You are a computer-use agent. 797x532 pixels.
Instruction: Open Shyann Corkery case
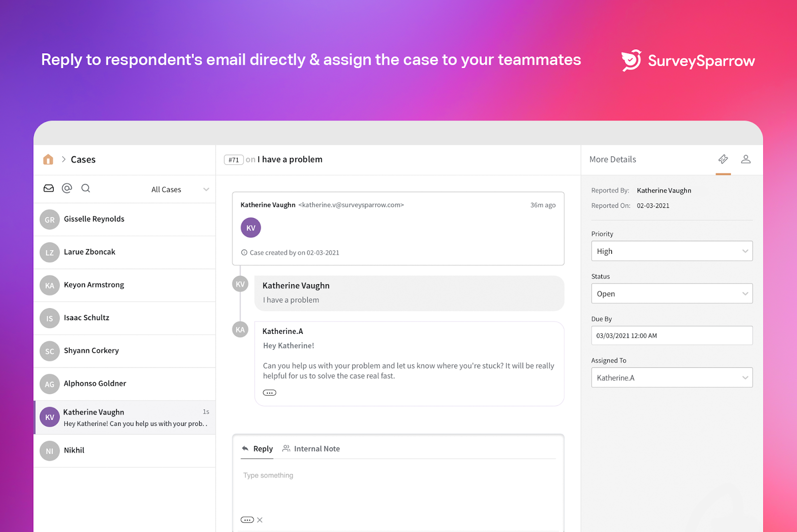(x=125, y=351)
